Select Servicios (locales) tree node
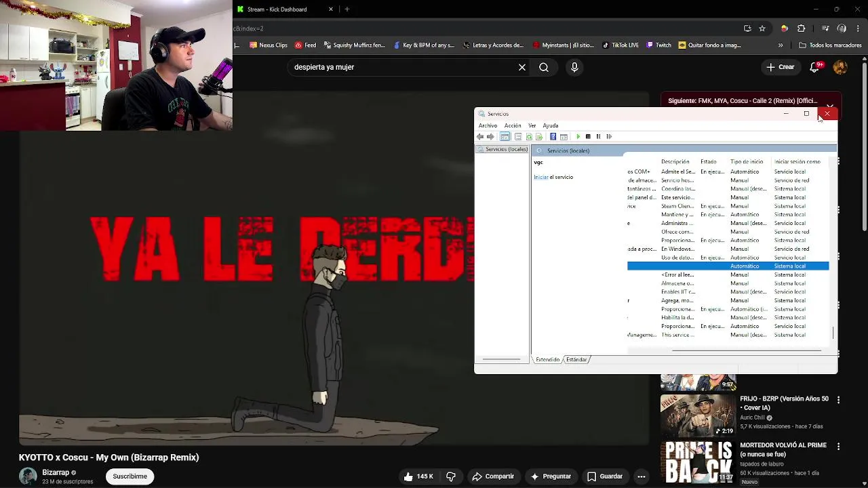The image size is (868, 488). [502, 149]
